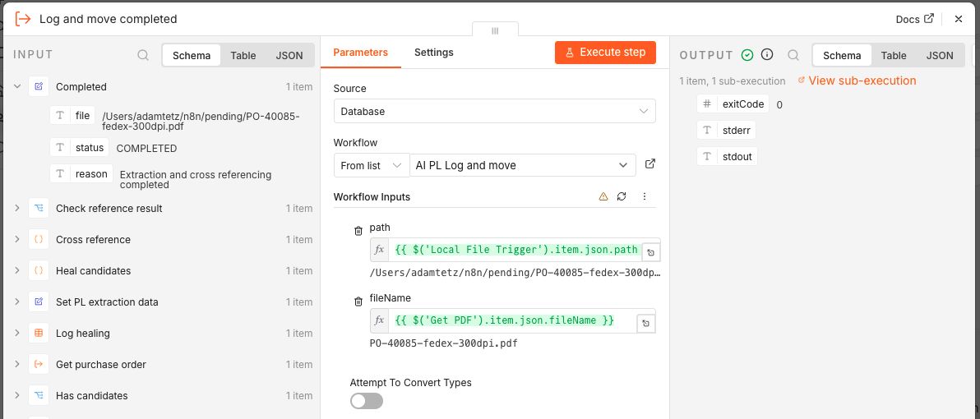This screenshot has height=419, width=980.
Task: Switch output view to Table
Action: [x=894, y=55]
